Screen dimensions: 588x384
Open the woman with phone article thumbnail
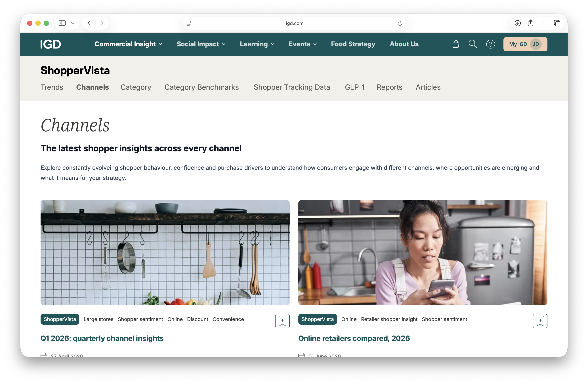(x=423, y=252)
